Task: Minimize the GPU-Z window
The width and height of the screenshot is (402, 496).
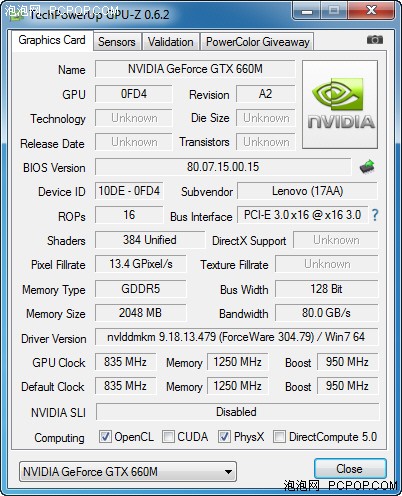Action: coord(306,11)
